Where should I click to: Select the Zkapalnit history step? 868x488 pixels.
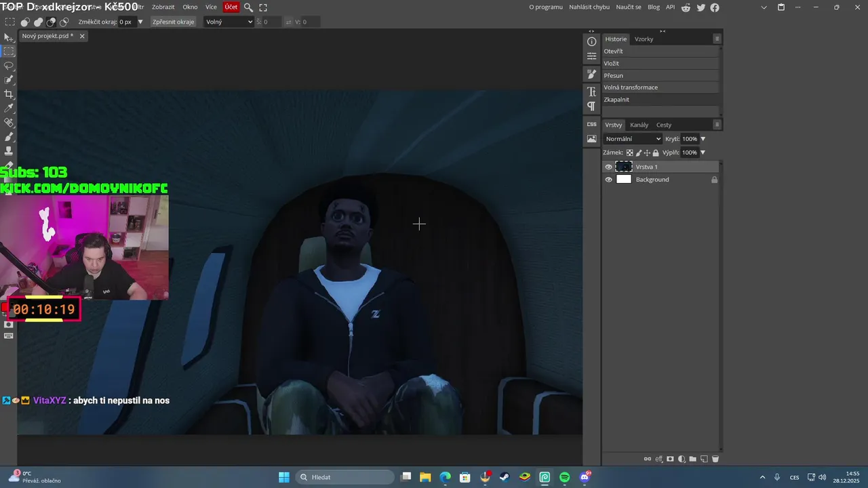[x=660, y=100]
